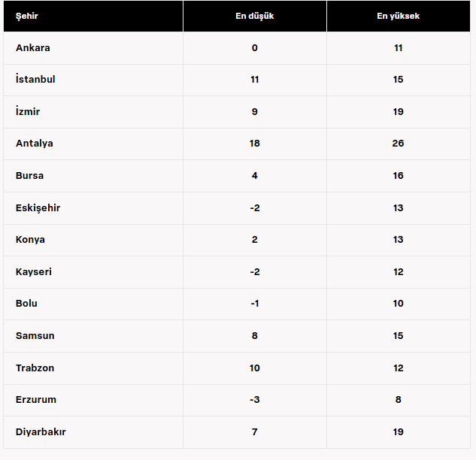Select the Eskişehir city cell
This screenshot has width=476, height=460.
click(38, 208)
